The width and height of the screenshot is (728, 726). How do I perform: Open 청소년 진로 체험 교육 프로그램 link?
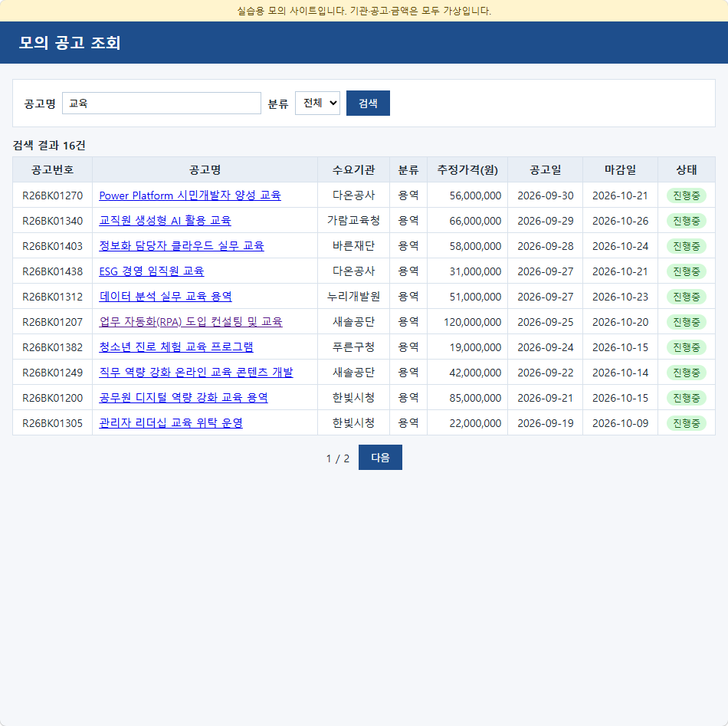point(176,347)
